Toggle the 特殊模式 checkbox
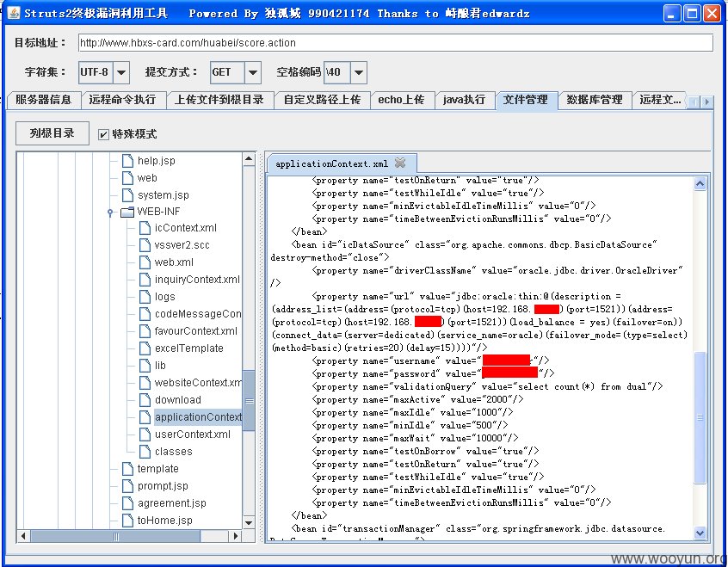Viewport: 728px width, 567px height. coord(103,134)
